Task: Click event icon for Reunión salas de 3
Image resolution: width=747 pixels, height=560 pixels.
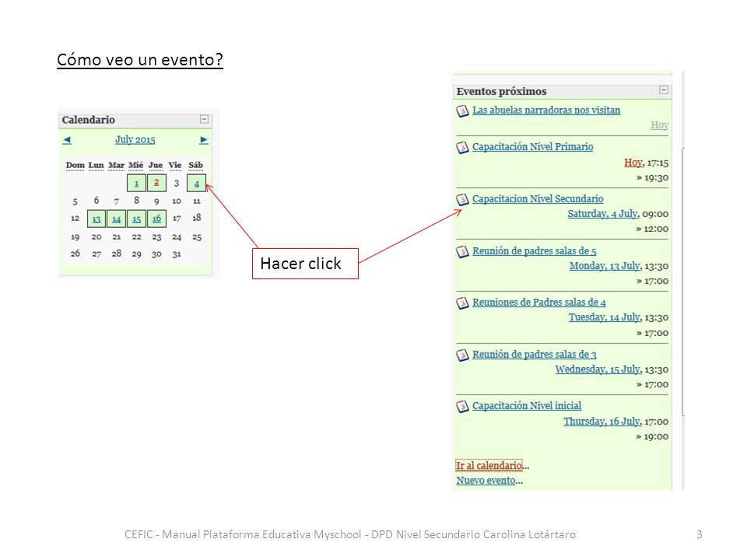Action: (x=462, y=355)
